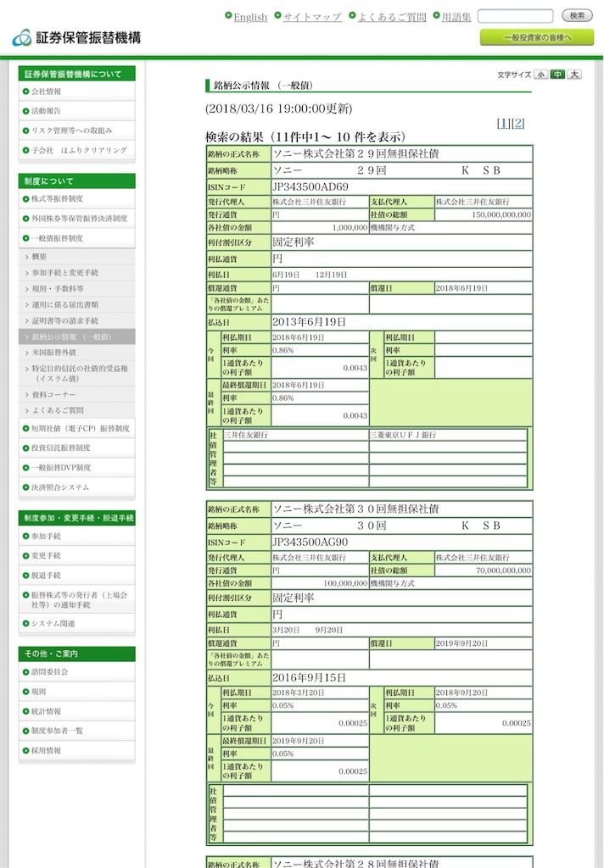Click 三菱東京UFJ銀行 bond manager cell
Viewport: 604px width, 868px height.
[448, 435]
